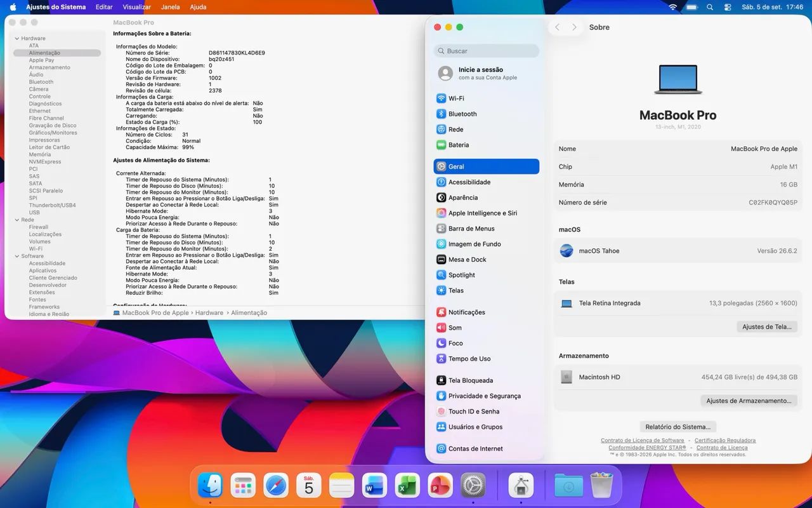Image resolution: width=812 pixels, height=508 pixels.
Task: Collapse the Rede tree section in System Information
Action: pos(16,220)
